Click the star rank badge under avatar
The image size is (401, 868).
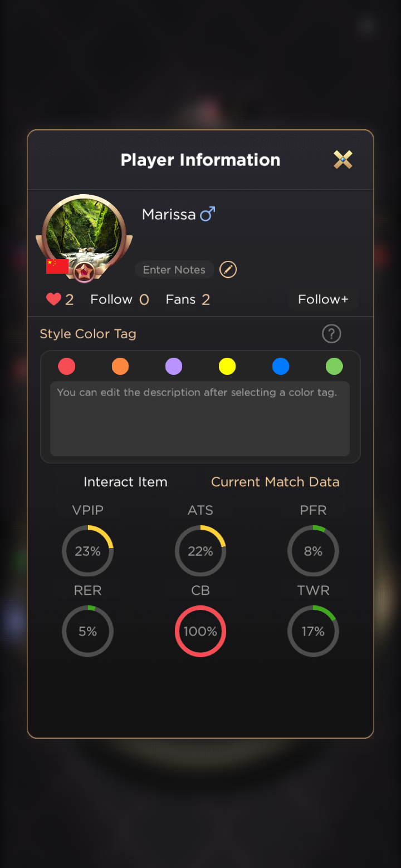[x=85, y=272]
